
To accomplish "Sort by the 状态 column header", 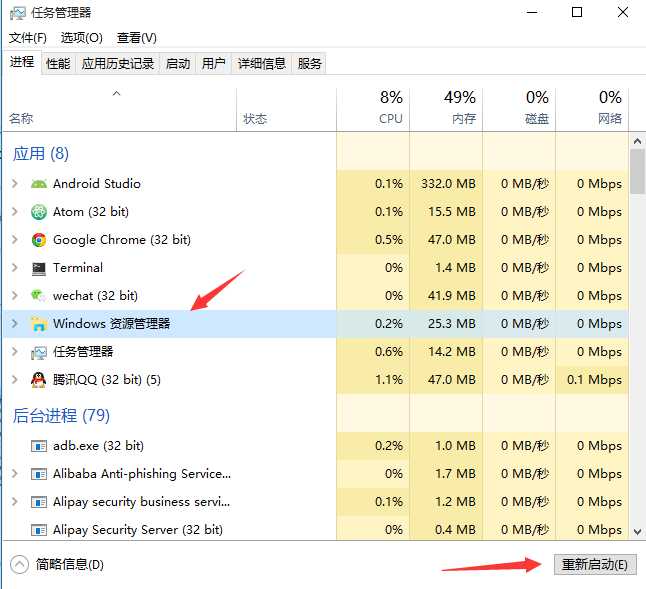I will pyautogui.click(x=286, y=110).
